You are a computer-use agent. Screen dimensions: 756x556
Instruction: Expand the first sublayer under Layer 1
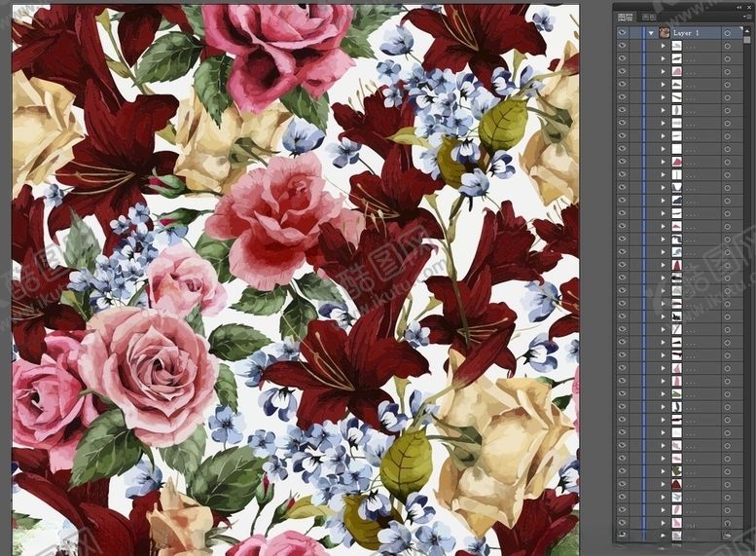(664, 46)
